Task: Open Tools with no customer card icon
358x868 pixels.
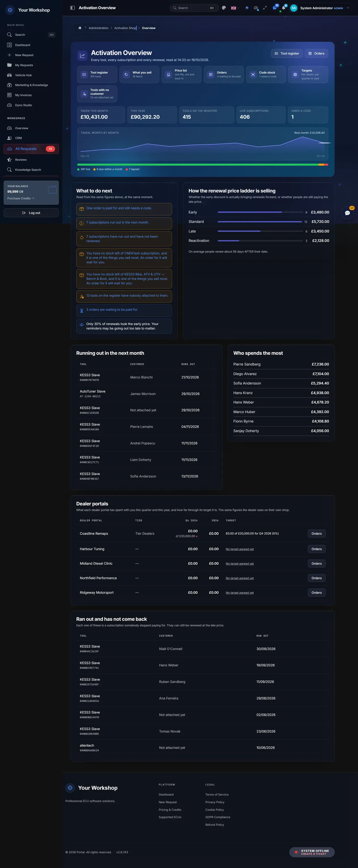Action: tap(84, 94)
